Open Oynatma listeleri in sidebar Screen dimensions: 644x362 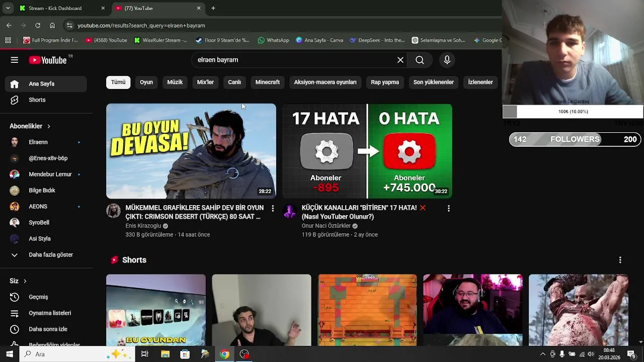(46, 313)
